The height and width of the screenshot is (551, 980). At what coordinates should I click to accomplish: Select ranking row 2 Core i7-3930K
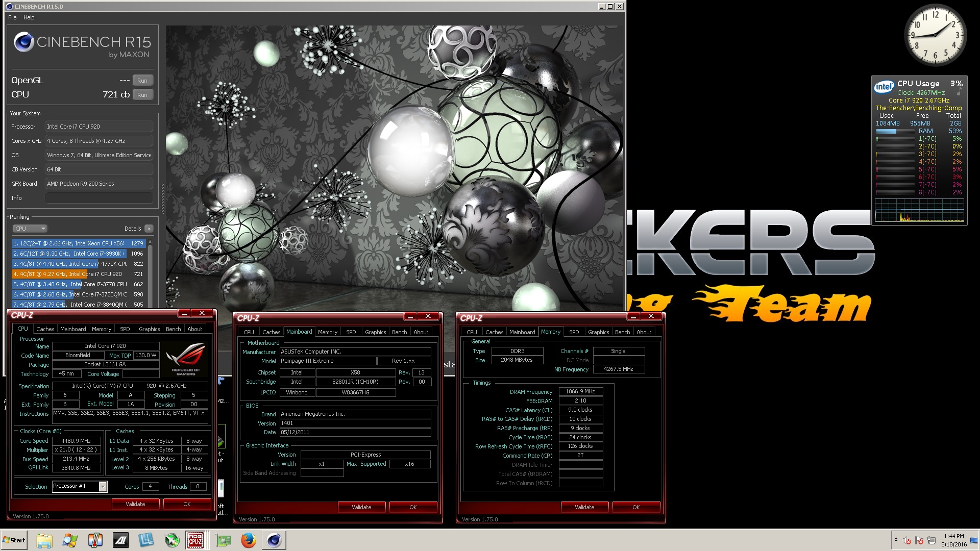click(x=79, y=254)
